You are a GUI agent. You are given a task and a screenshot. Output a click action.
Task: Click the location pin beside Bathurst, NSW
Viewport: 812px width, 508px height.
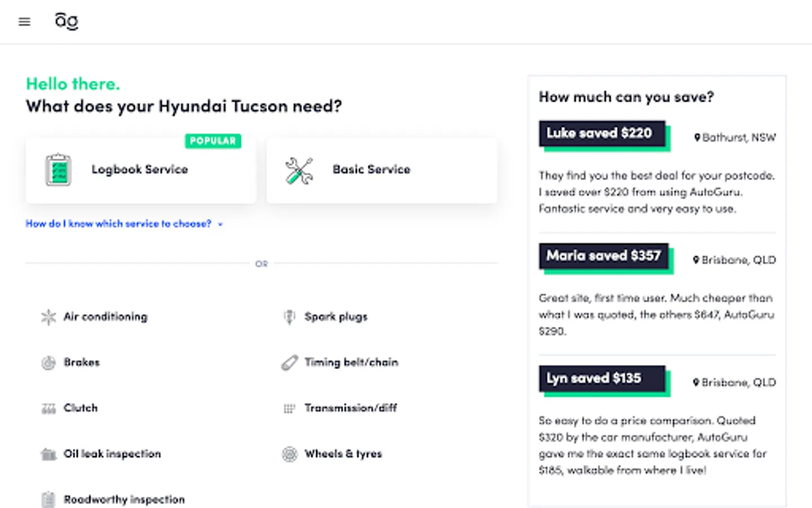tap(697, 138)
